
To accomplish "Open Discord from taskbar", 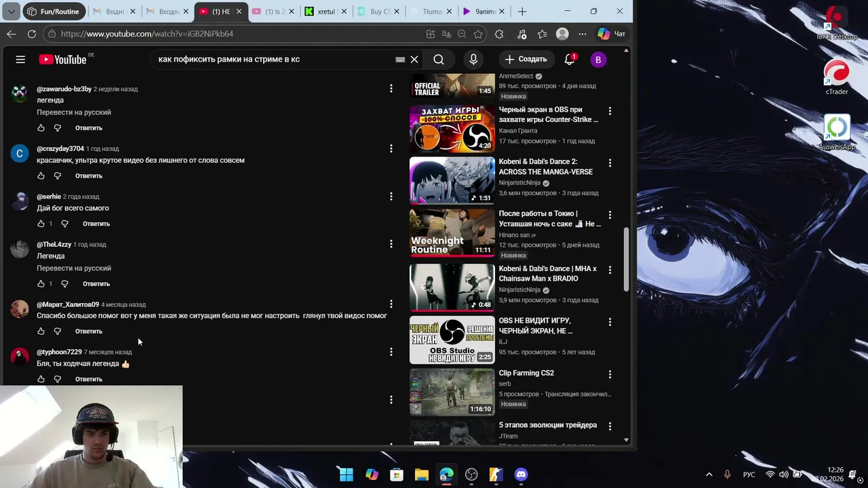I will pyautogui.click(x=521, y=474).
